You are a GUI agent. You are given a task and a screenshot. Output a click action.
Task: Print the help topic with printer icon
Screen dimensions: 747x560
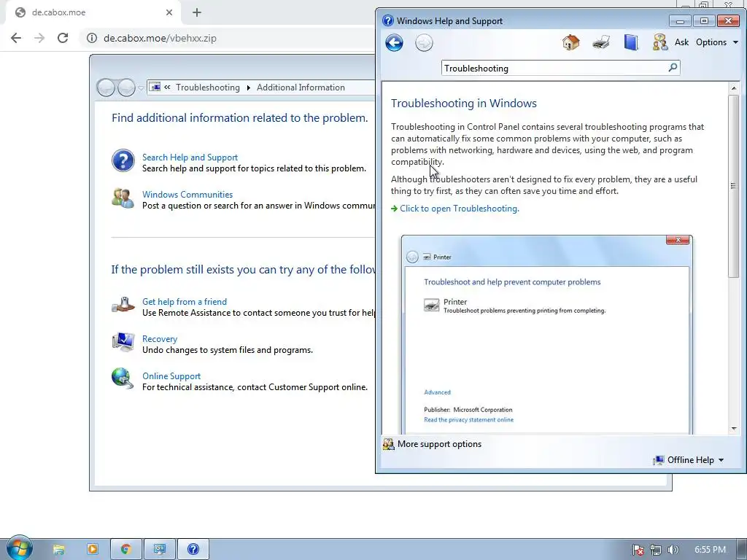(601, 42)
